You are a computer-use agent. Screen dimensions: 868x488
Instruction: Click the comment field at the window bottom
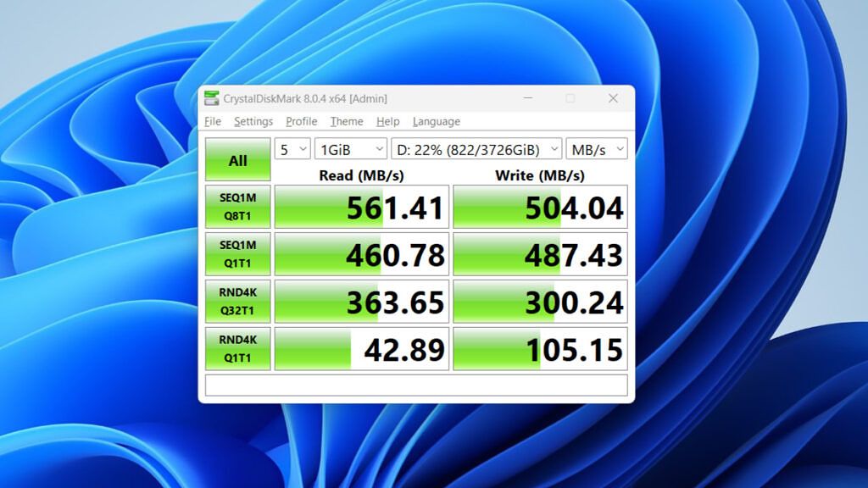[415, 384]
